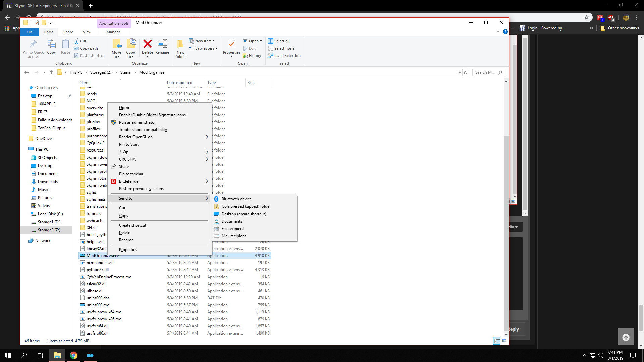This screenshot has height=362, width=644.
Task: Select Create shortcut in context menu
Action: (160, 225)
